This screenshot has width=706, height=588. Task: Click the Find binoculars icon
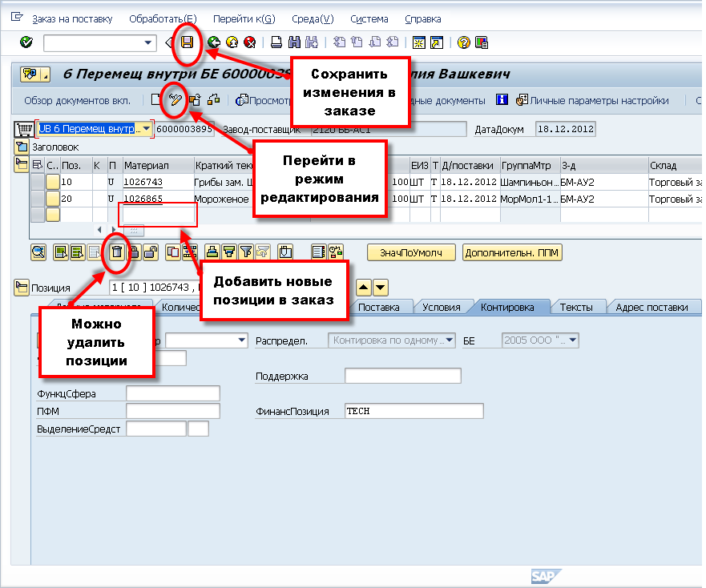click(x=294, y=42)
